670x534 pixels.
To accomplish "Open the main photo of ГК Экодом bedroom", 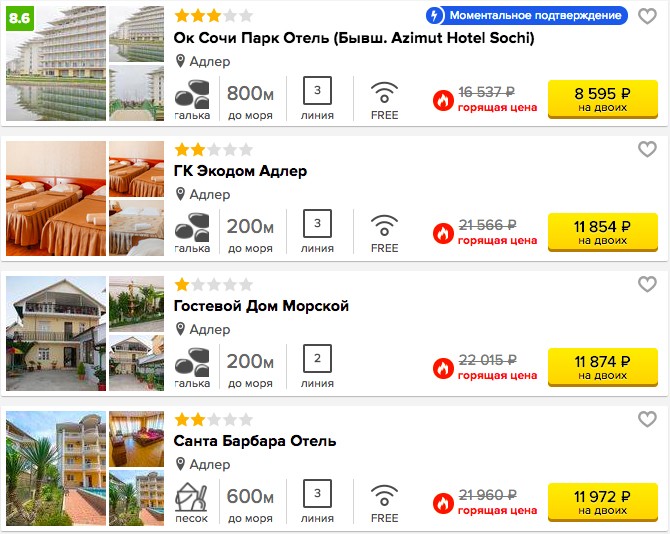I will [x=56, y=199].
